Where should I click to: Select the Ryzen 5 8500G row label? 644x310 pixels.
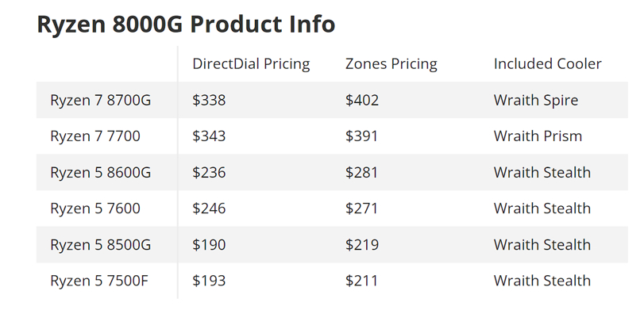pyautogui.click(x=101, y=245)
